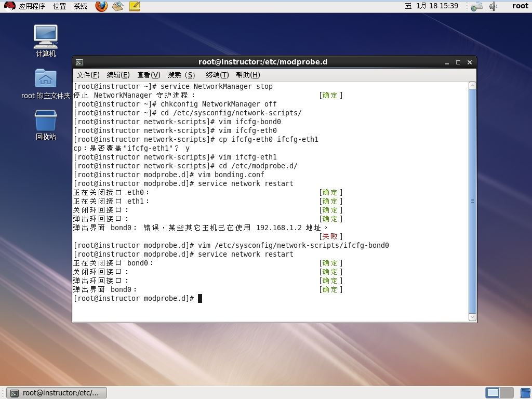Click 'cd /etc/modprobe.d/' command line
This screenshot has width=532, height=399.
[x=185, y=166]
